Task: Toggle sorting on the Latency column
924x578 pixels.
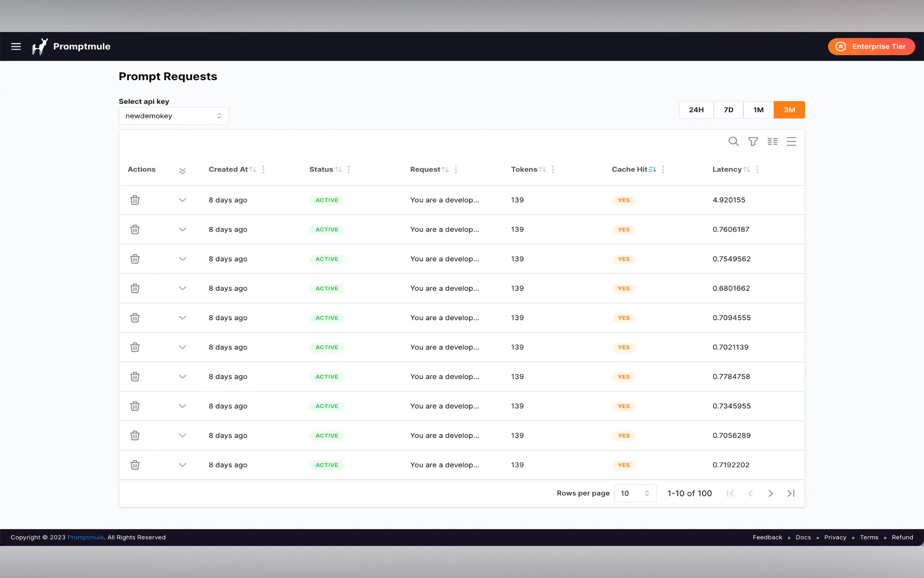Action: (x=748, y=169)
